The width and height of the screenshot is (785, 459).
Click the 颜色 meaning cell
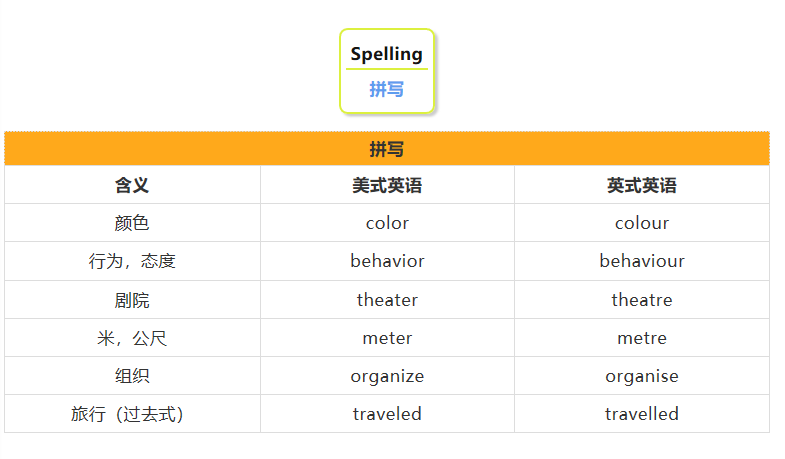click(x=132, y=223)
